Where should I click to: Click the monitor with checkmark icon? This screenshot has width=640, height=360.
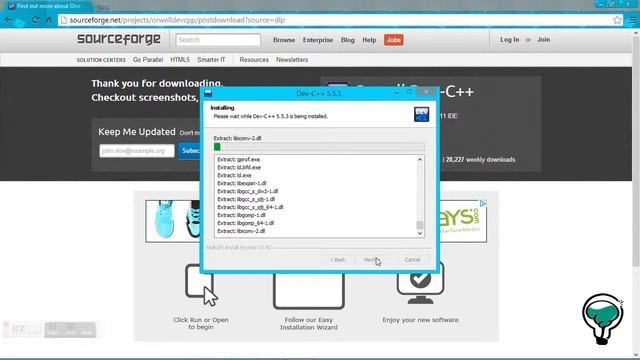click(420, 284)
